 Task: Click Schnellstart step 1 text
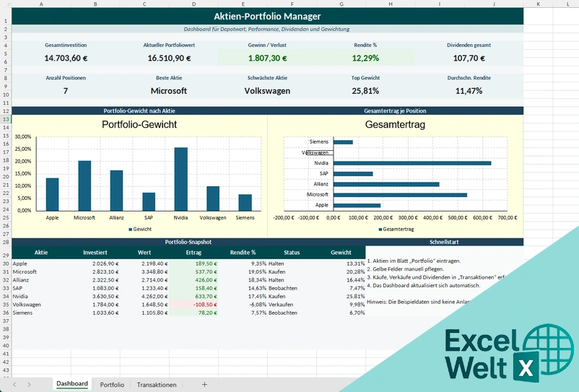[414, 261]
